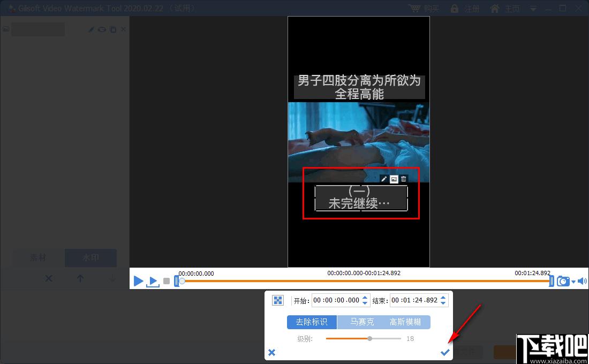Screen dimensions: 589x364
Task: Click the 级别 level slider handle
Action: [369, 338]
